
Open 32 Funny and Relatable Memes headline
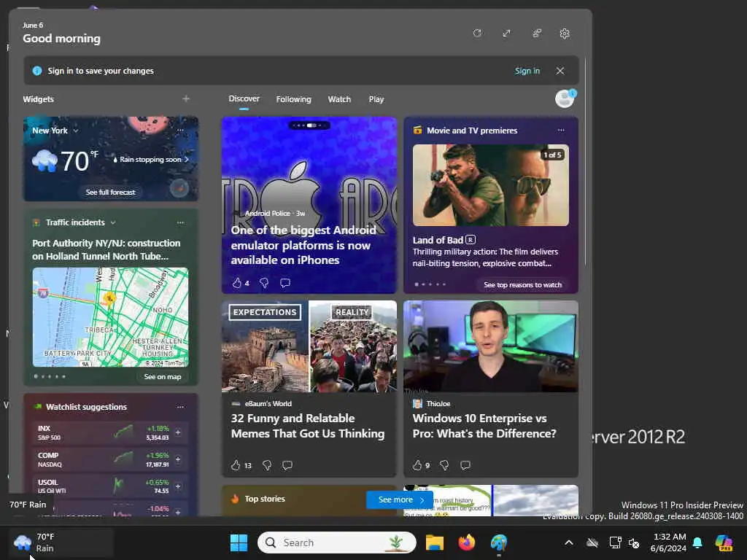[308, 426]
